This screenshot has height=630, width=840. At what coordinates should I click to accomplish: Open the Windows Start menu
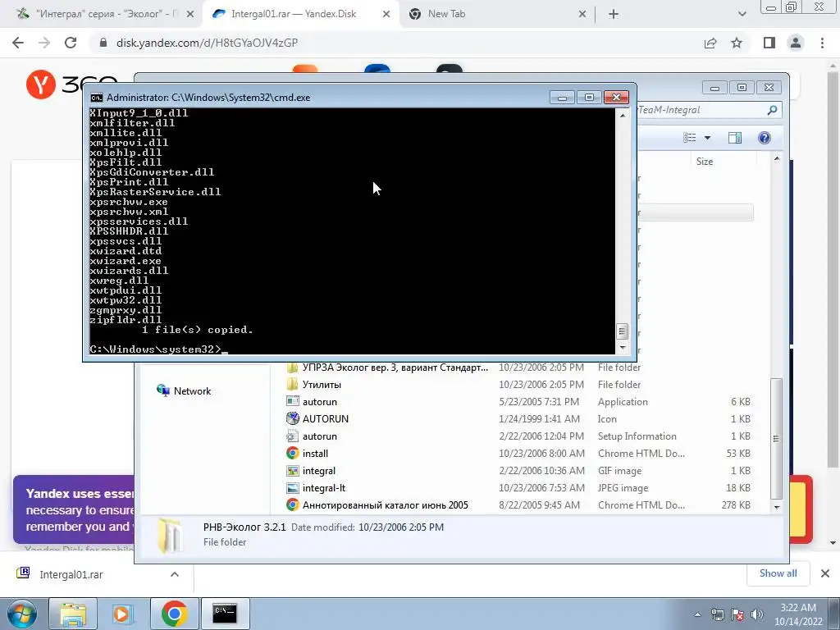(22, 614)
